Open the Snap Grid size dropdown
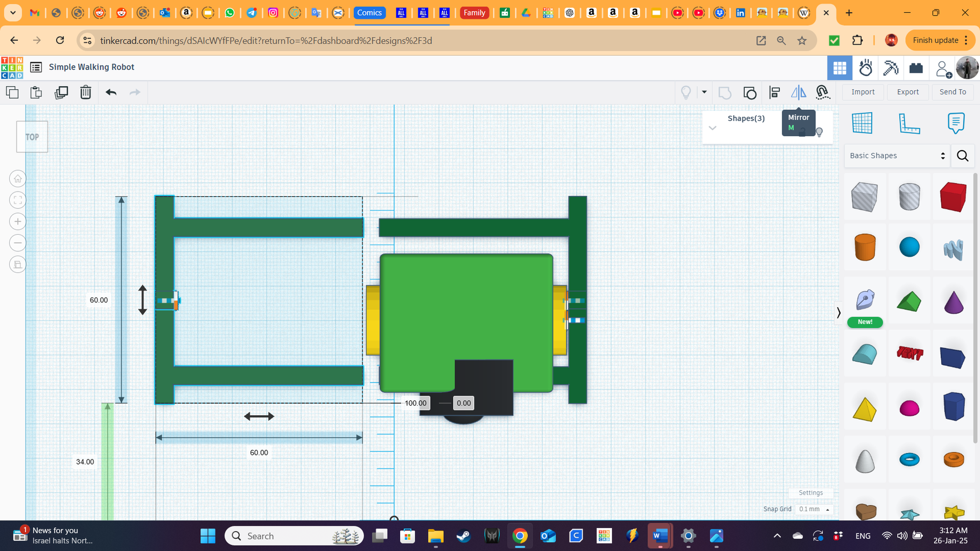Viewport: 980px width, 551px height. point(814,509)
